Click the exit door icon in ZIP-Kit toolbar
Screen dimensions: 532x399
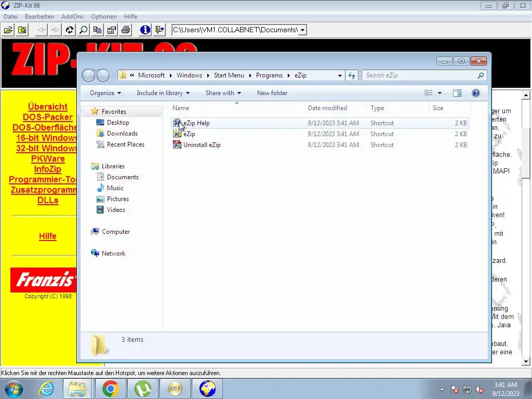tap(159, 30)
